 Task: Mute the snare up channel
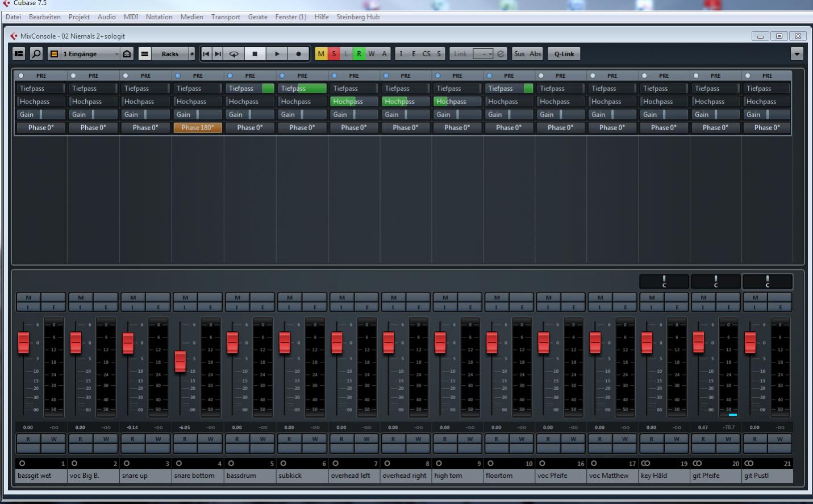pos(133,297)
